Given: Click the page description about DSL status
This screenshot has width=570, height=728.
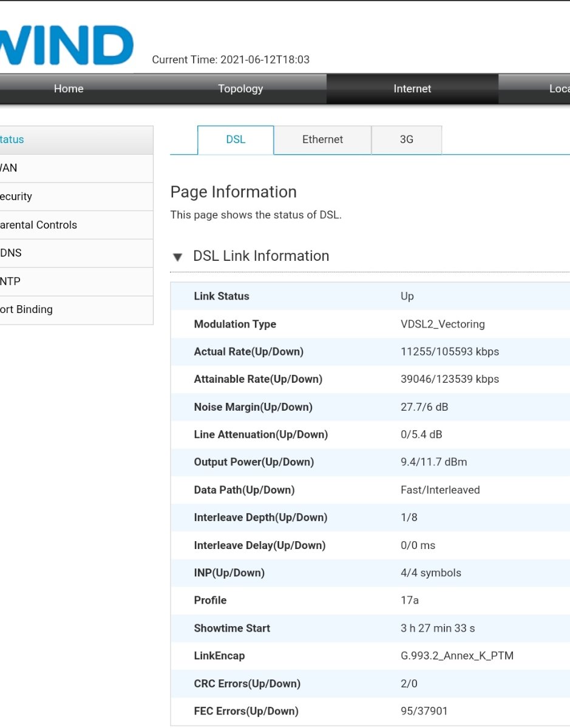Looking at the screenshot, I should (x=256, y=215).
